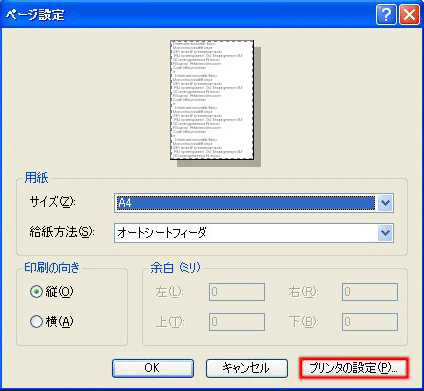Click the キャンセル button
The image size is (424, 391).
point(247,368)
